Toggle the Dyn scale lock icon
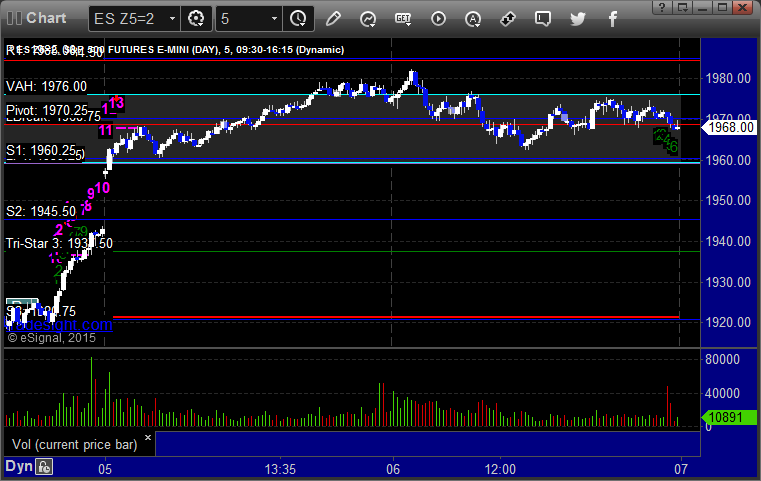 pyautogui.click(x=44, y=466)
